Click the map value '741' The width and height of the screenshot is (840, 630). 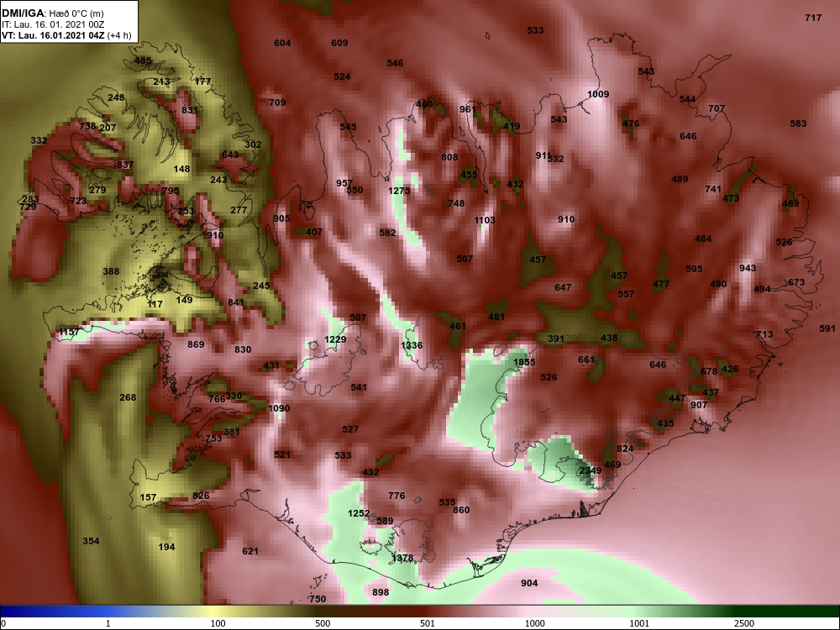713,189
